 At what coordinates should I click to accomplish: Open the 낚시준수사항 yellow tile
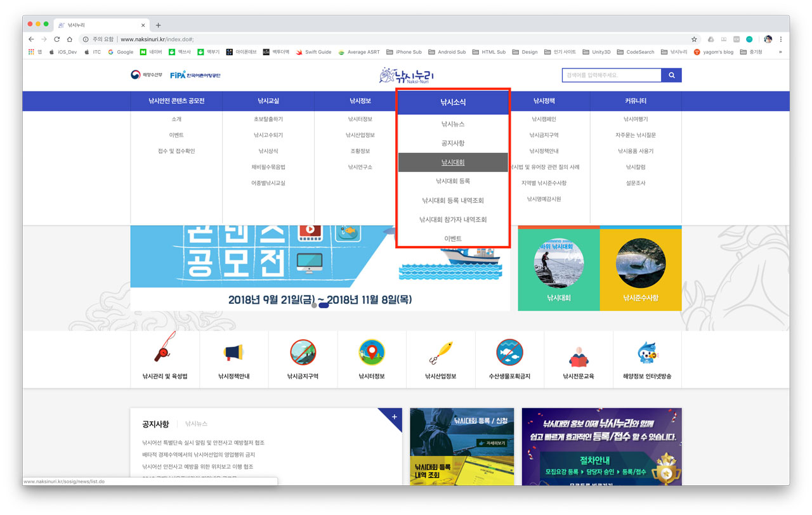click(x=640, y=269)
